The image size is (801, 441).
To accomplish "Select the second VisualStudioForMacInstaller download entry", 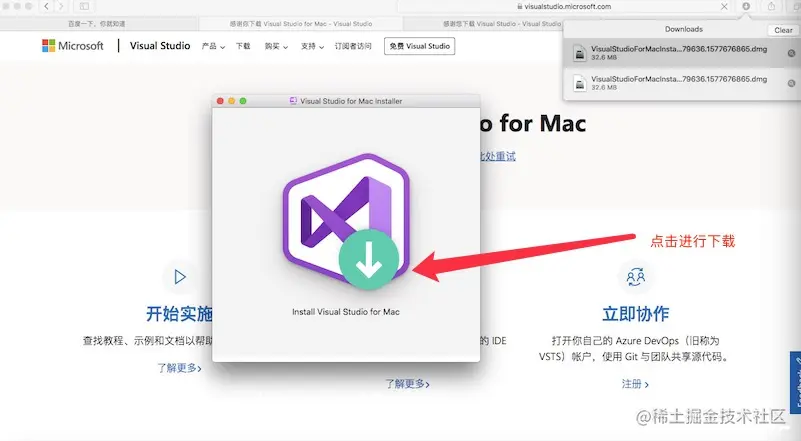I will (681, 83).
